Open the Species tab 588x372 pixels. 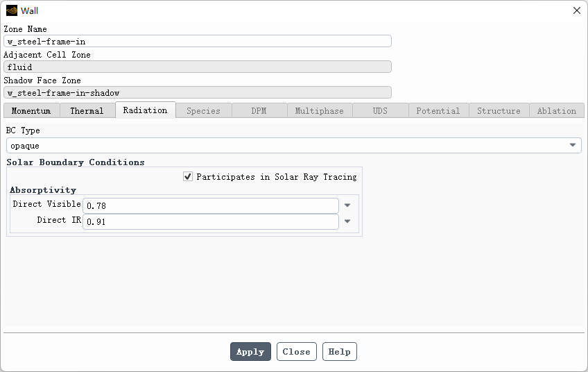203,110
